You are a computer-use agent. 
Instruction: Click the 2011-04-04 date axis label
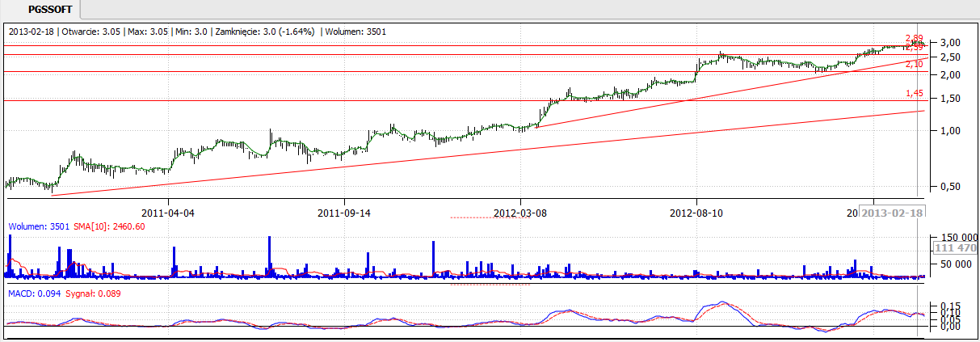(x=168, y=213)
